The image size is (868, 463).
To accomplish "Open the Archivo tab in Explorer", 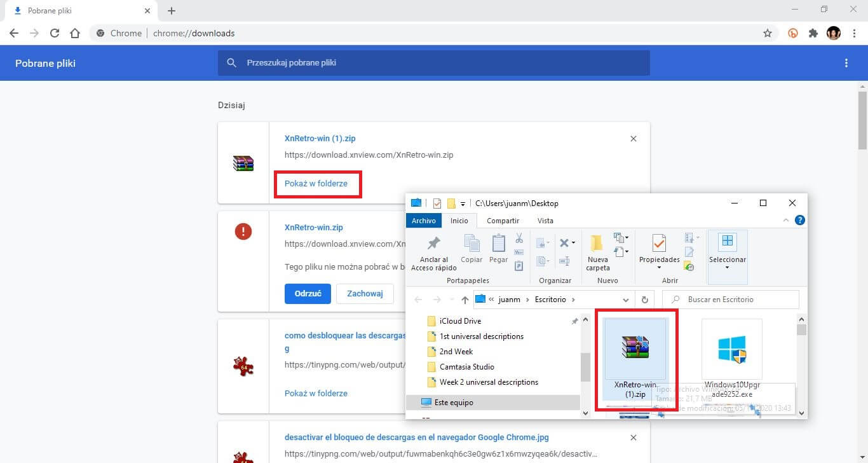I will pyautogui.click(x=424, y=220).
